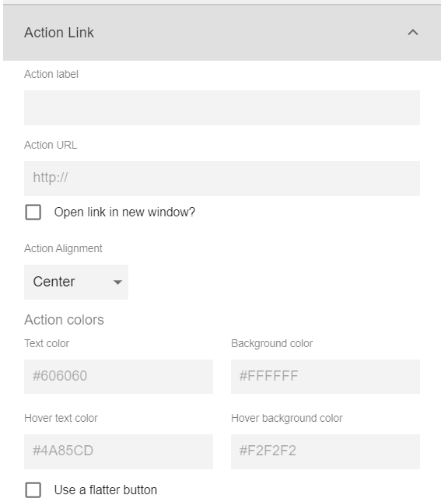Click the "Action Alignment" caption
448x502 pixels.
coord(63,249)
